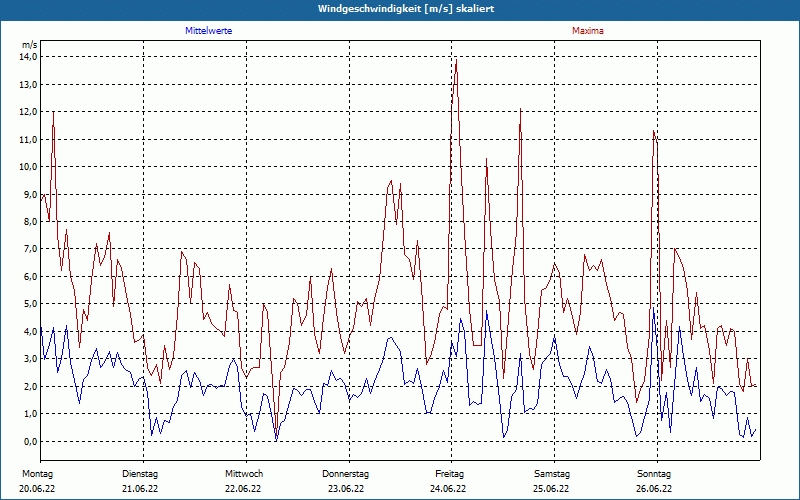Click the 12,0 y-axis value
The height and width of the screenshot is (500, 800).
(29, 112)
